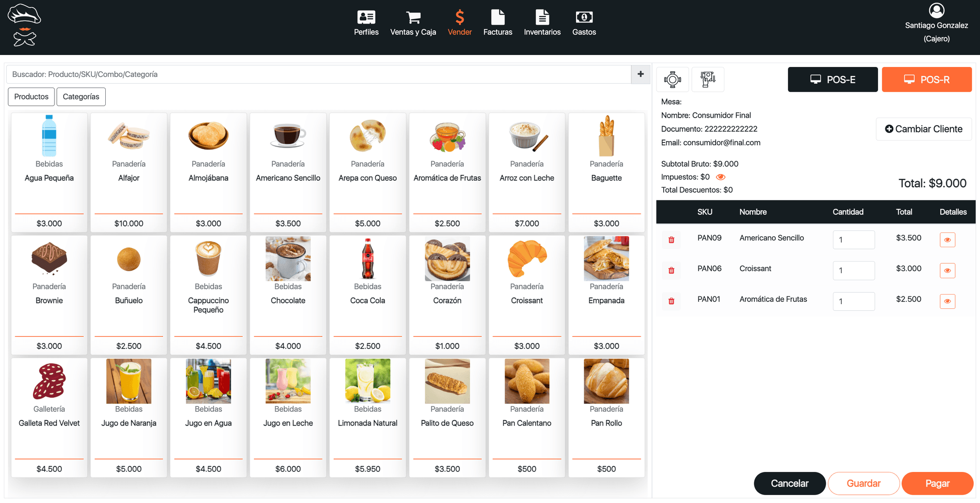Click the table (mesa) selection icon
This screenshot has width=980, height=503.
tap(672, 79)
